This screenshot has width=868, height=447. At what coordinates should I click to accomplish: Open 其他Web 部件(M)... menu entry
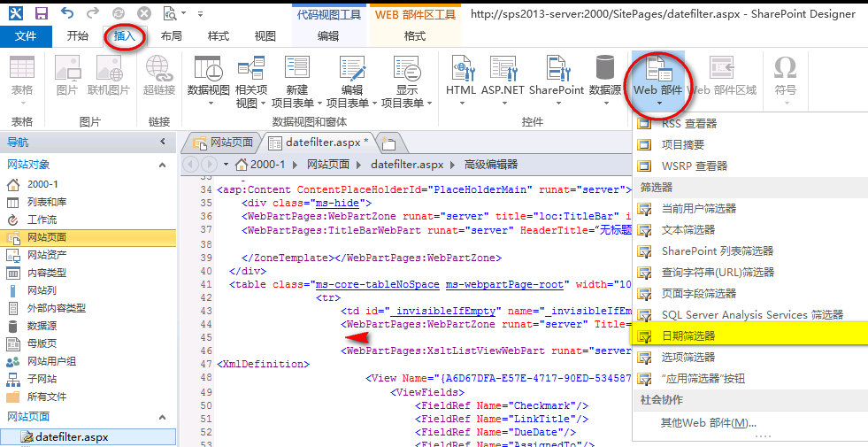tap(749, 423)
